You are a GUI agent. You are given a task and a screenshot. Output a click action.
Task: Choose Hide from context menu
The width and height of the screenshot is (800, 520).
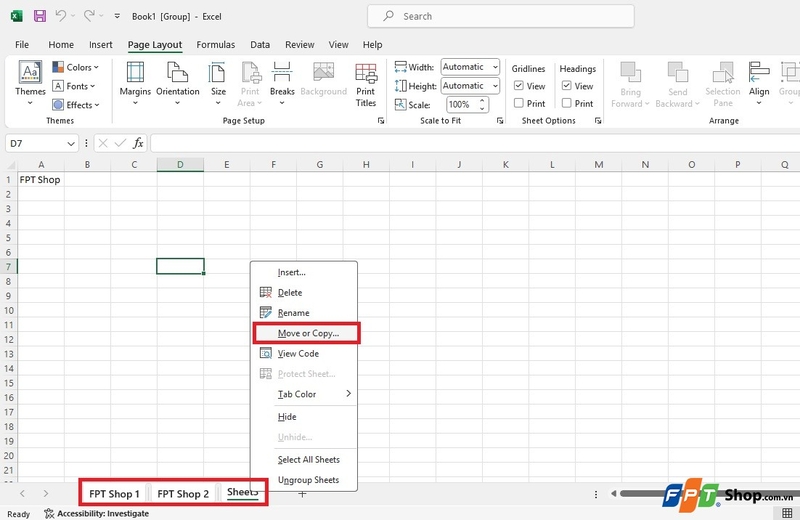tap(305, 417)
